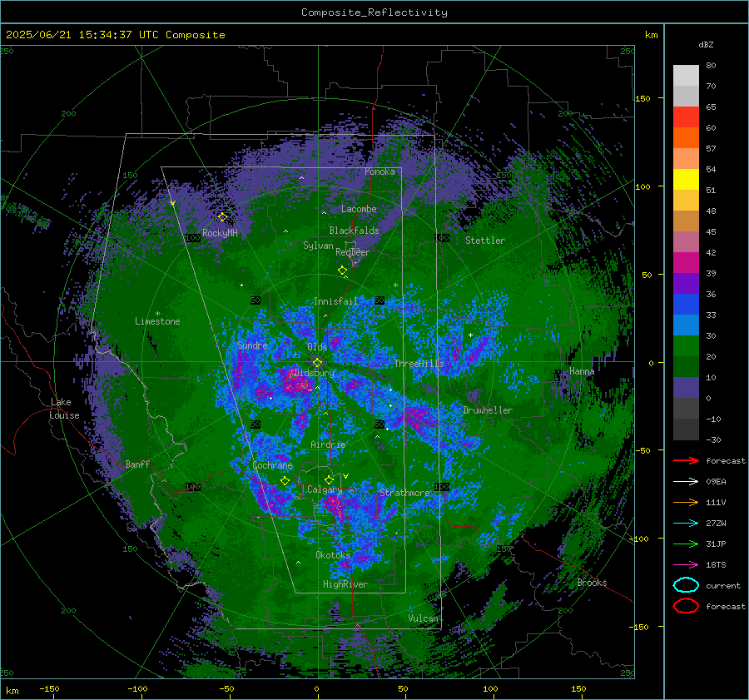Click the Limestone label
Screen dimensions: 749x700
click(157, 321)
